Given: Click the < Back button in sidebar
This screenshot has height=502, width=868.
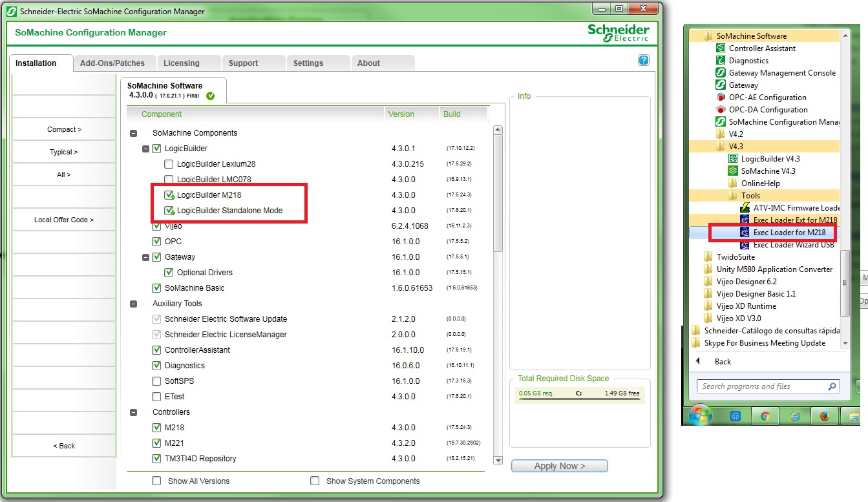Looking at the screenshot, I should tap(64, 446).
